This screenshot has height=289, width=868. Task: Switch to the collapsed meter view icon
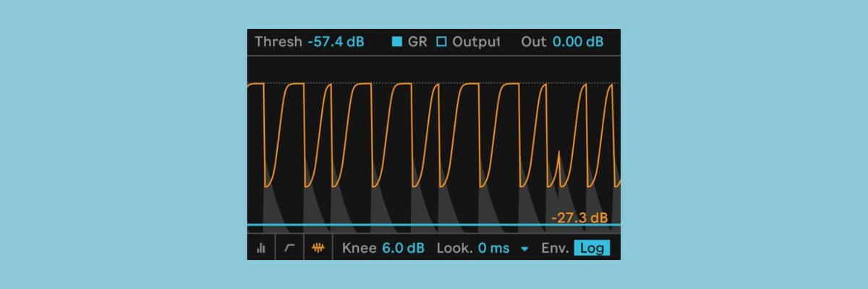click(261, 248)
